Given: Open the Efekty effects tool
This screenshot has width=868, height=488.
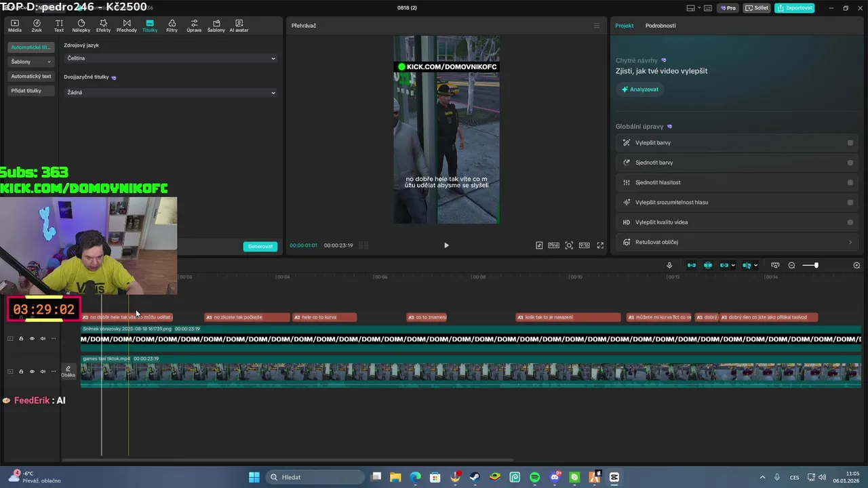Looking at the screenshot, I should point(103,26).
